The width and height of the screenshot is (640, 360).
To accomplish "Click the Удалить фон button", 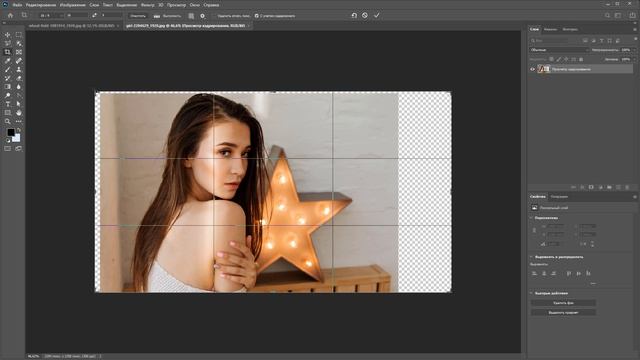I will [x=563, y=303].
